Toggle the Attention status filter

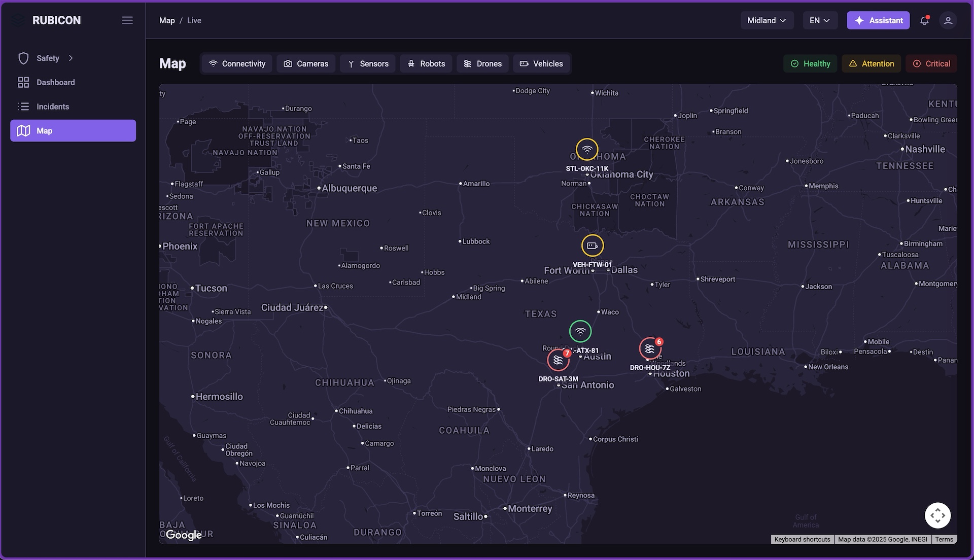point(872,63)
